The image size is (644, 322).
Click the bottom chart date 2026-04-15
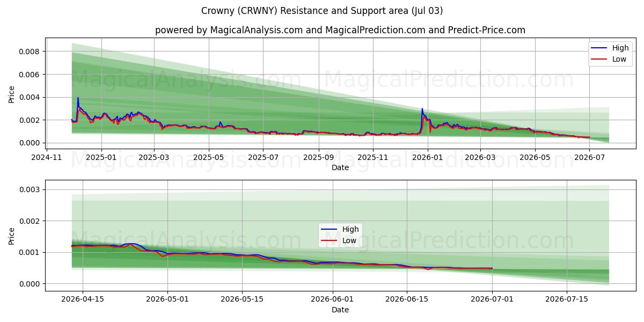[x=82, y=299]
